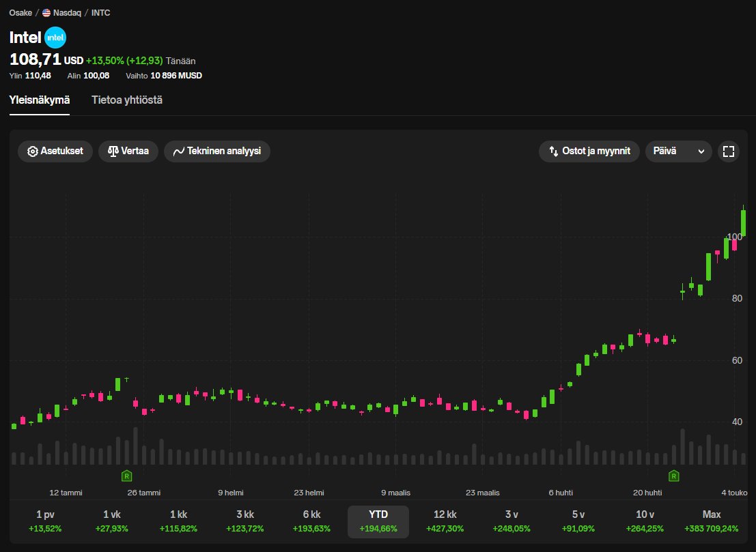Click the 4 touko date label
Screen dimensions: 756x552
click(x=734, y=493)
